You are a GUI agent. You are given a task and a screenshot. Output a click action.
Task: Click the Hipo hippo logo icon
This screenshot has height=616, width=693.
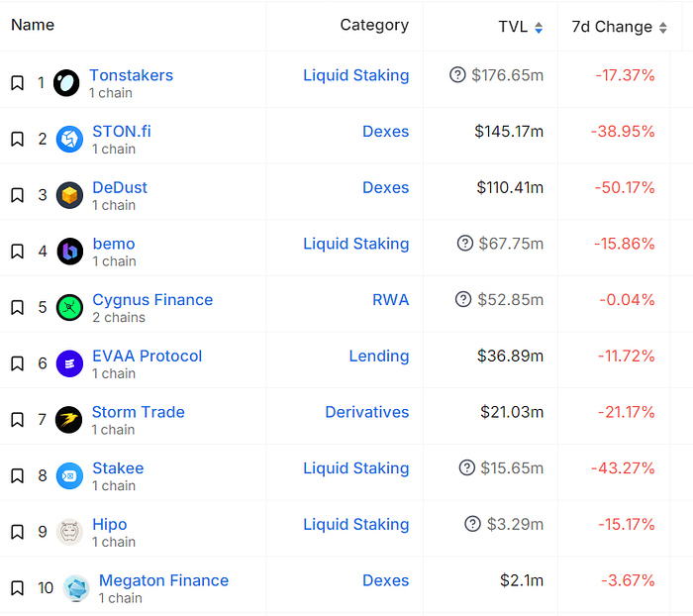coord(69,532)
